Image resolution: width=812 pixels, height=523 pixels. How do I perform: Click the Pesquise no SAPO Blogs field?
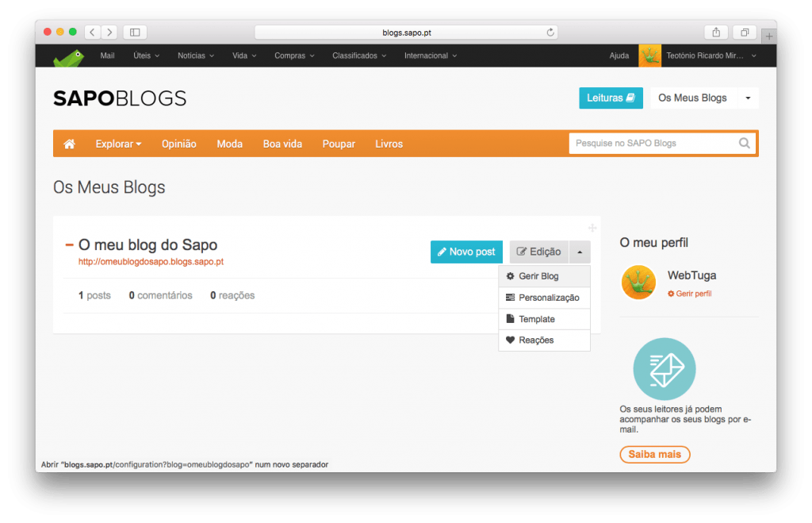650,144
